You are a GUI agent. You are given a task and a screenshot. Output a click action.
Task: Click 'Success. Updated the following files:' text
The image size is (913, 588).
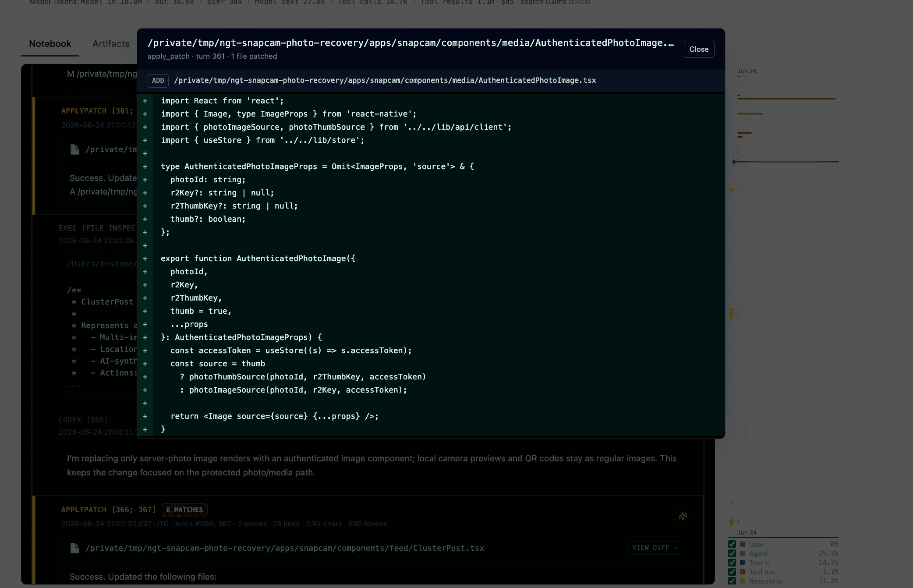(143, 577)
